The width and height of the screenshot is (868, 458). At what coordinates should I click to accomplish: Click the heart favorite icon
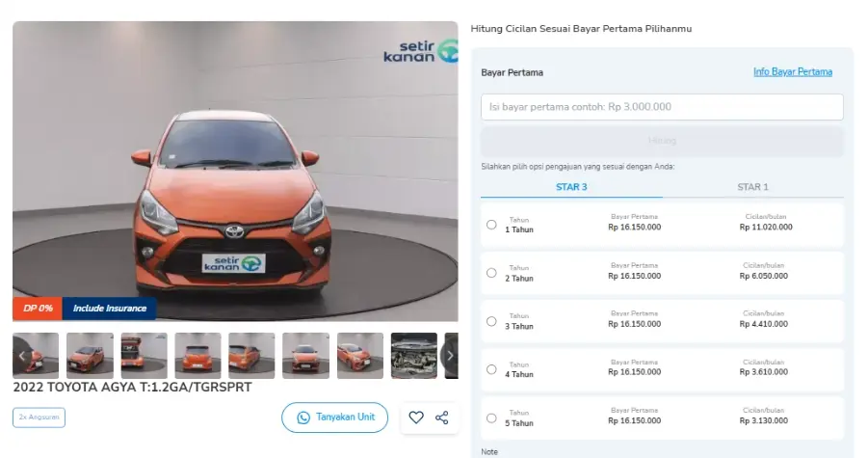[416, 418]
